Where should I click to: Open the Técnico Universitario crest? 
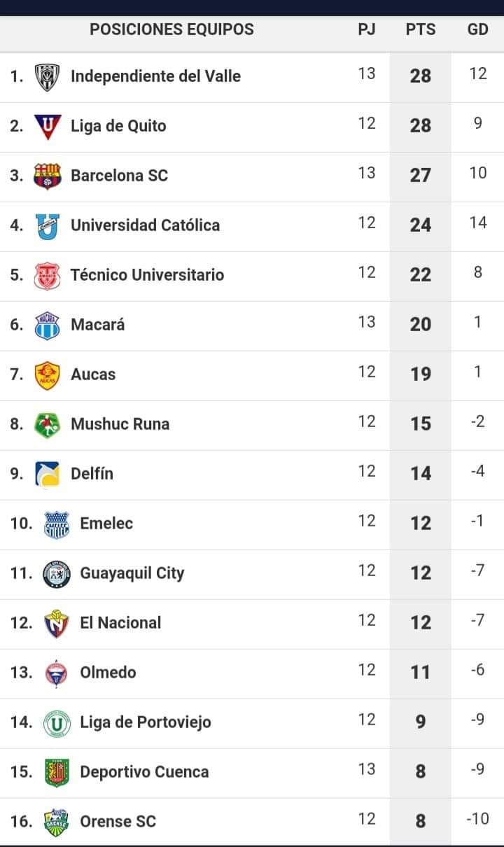coord(48,275)
